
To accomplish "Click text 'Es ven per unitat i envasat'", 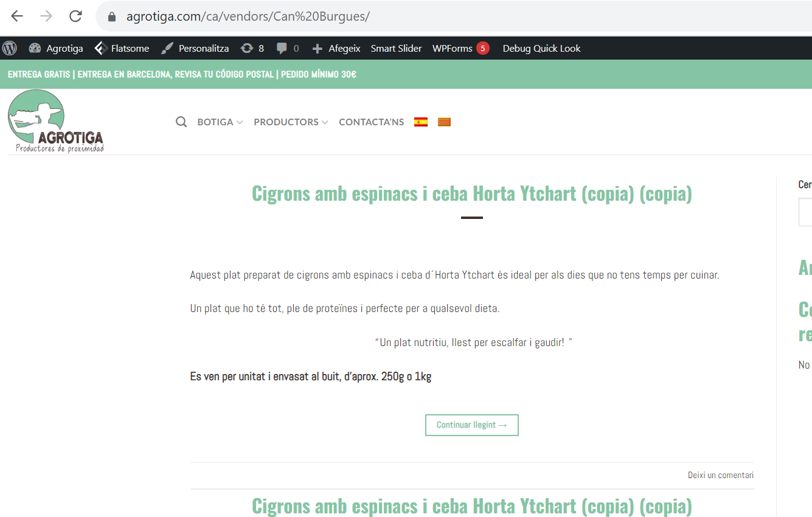I will pos(311,376).
